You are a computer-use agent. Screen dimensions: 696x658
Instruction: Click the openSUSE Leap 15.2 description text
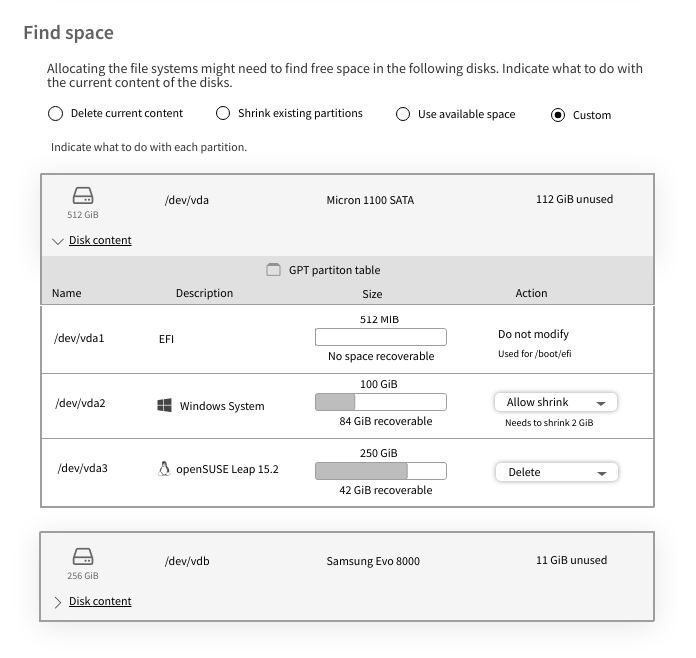tap(227, 469)
